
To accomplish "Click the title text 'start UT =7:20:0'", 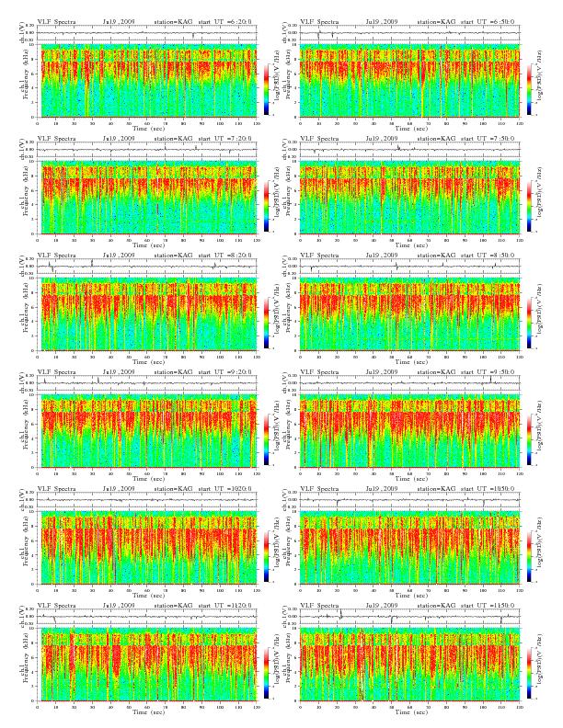I will coord(224,139).
